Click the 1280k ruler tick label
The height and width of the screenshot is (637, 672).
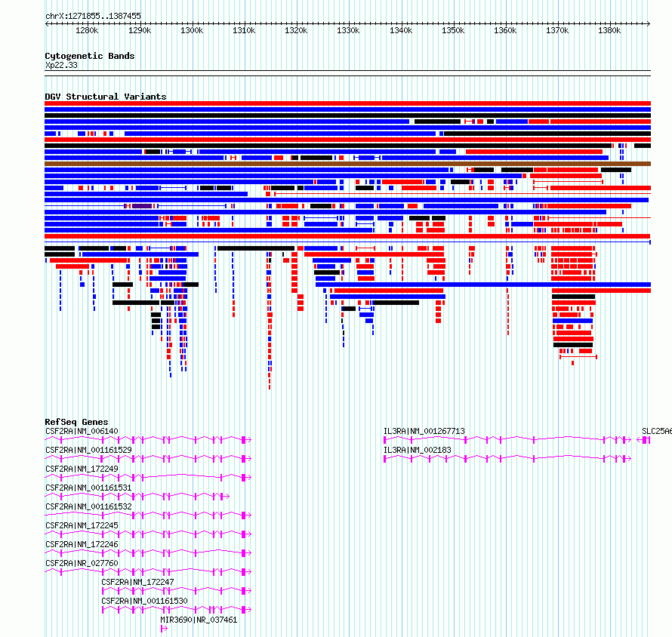coord(87,31)
